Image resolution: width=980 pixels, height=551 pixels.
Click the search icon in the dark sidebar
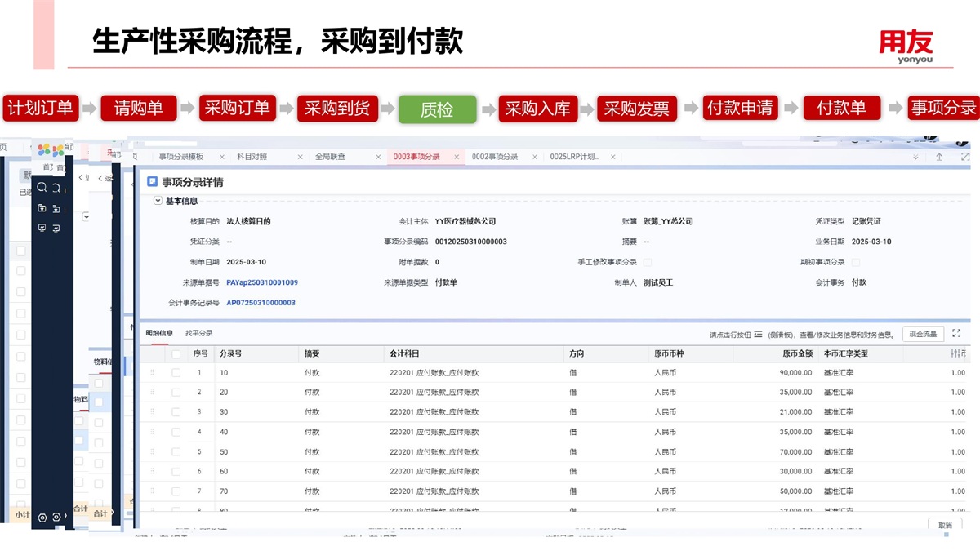[x=42, y=188]
